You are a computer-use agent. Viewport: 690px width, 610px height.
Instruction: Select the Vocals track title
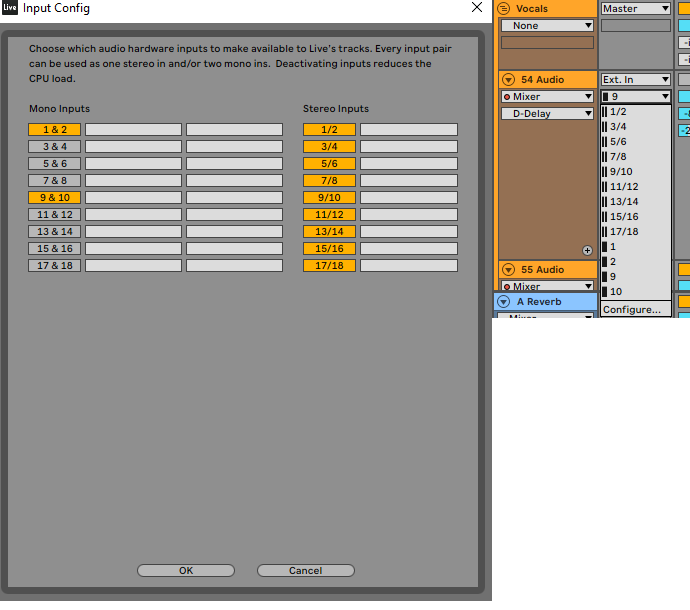[x=532, y=8]
